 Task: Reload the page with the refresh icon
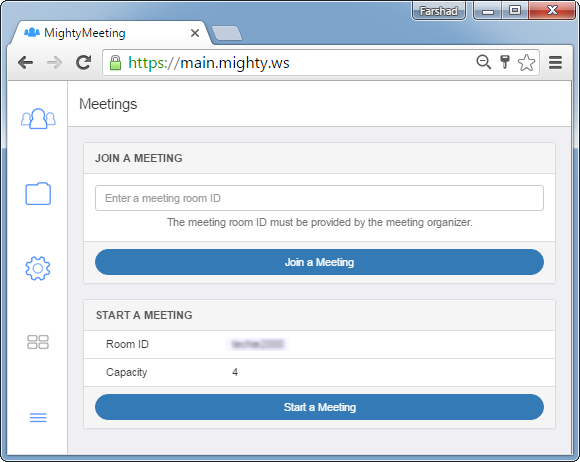pyautogui.click(x=84, y=63)
